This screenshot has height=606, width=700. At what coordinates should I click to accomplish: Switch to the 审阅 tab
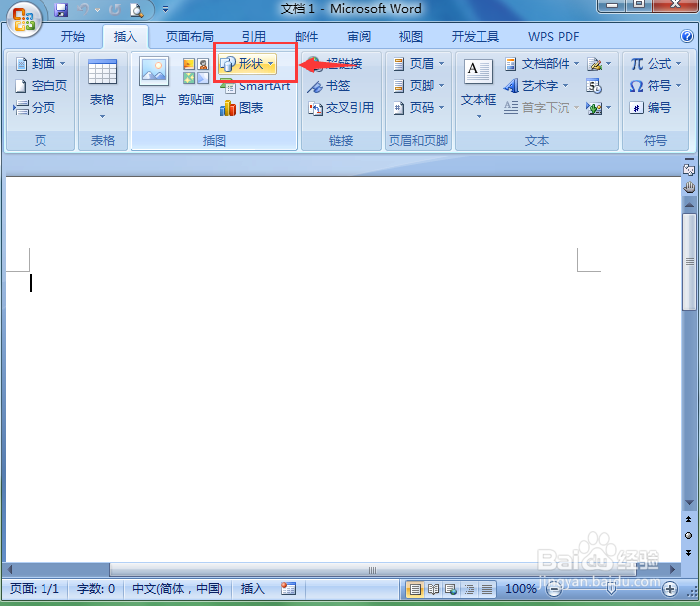(359, 37)
